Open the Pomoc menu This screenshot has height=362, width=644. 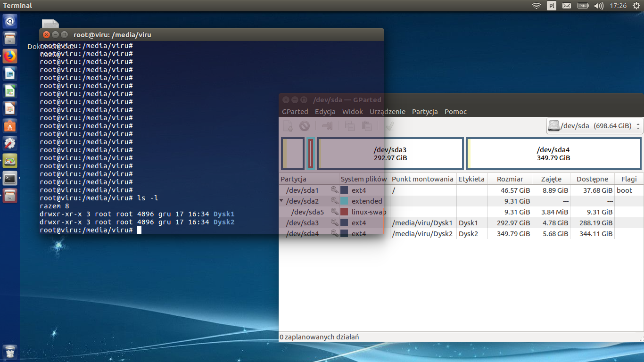tap(455, 112)
